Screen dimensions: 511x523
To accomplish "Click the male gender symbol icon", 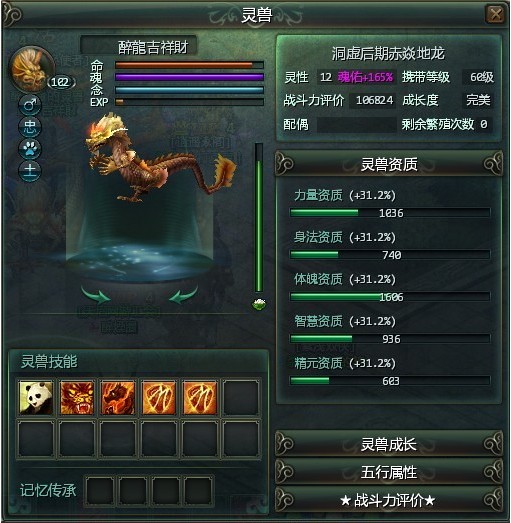I will [30, 105].
